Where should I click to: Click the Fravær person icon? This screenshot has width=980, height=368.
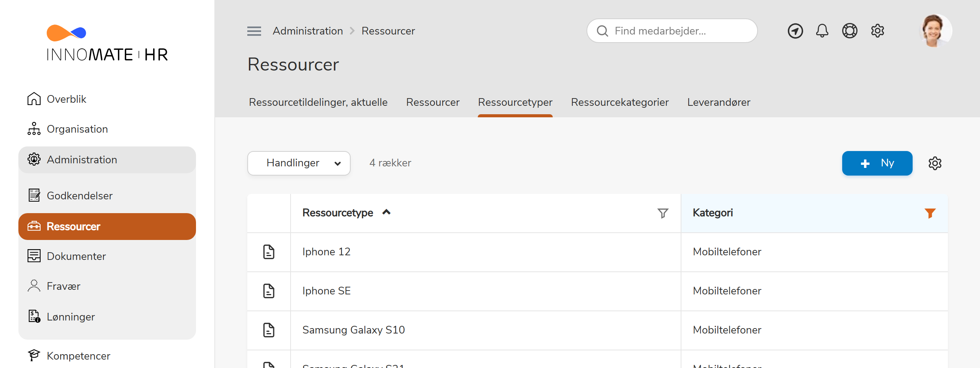click(x=34, y=286)
